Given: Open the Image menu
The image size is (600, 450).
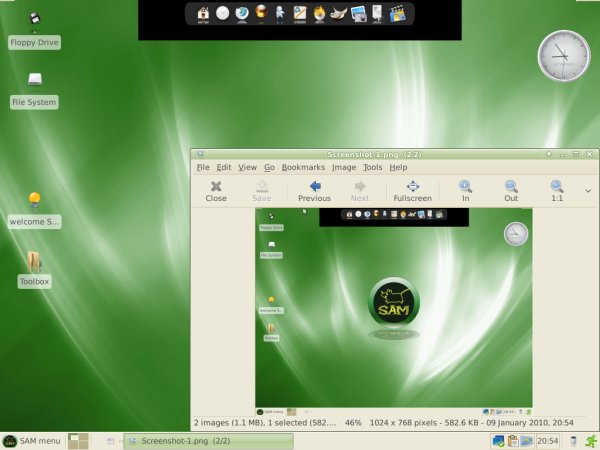Looking at the screenshot, I should point(344,167).
